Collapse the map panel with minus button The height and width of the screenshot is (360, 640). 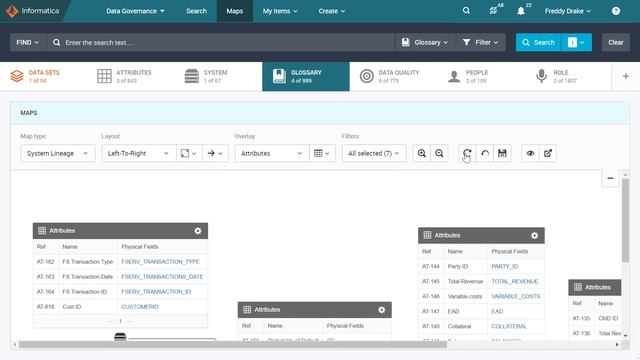[610, 178]
